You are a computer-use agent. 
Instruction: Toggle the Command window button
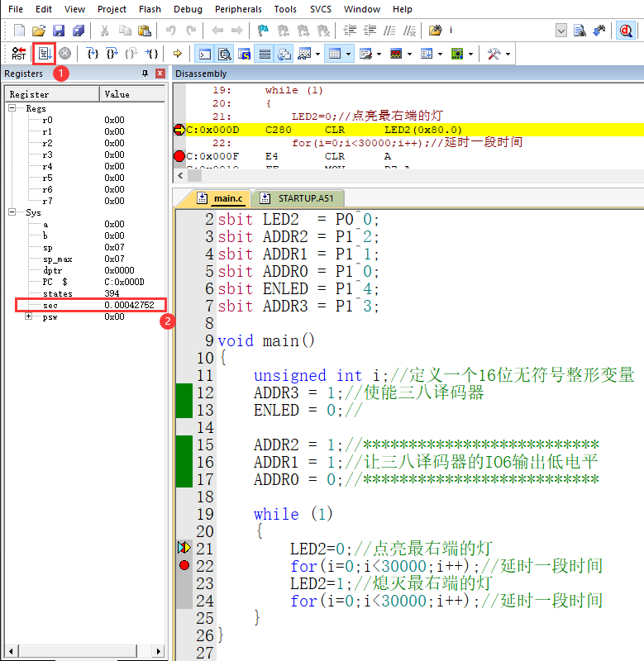[203, 54]
